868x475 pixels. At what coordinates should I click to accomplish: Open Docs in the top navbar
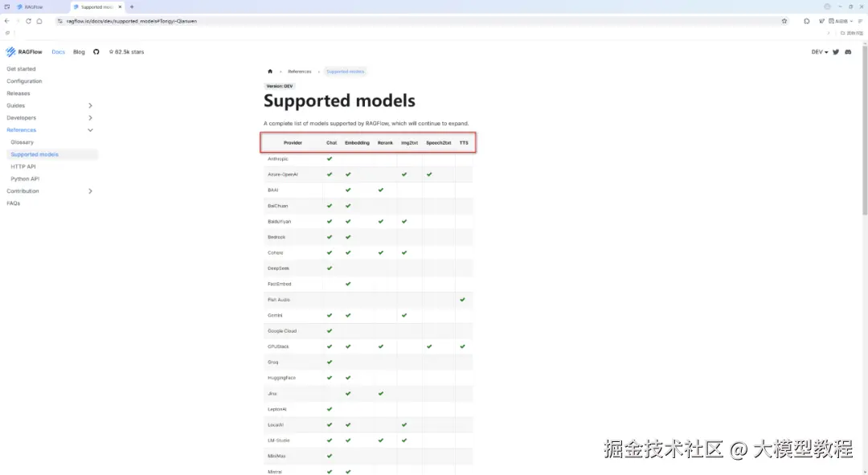click(58, 52)
